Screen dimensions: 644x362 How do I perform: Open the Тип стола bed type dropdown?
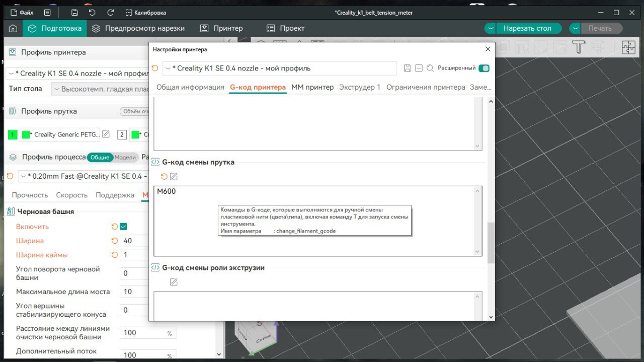point(101,89)
